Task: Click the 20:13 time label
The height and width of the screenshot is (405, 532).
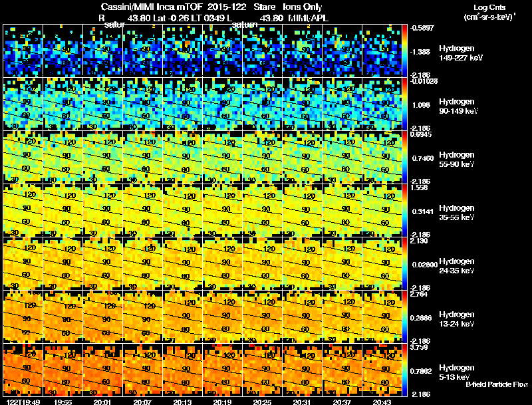Action: pyautogui.click(x=182, y=402)
